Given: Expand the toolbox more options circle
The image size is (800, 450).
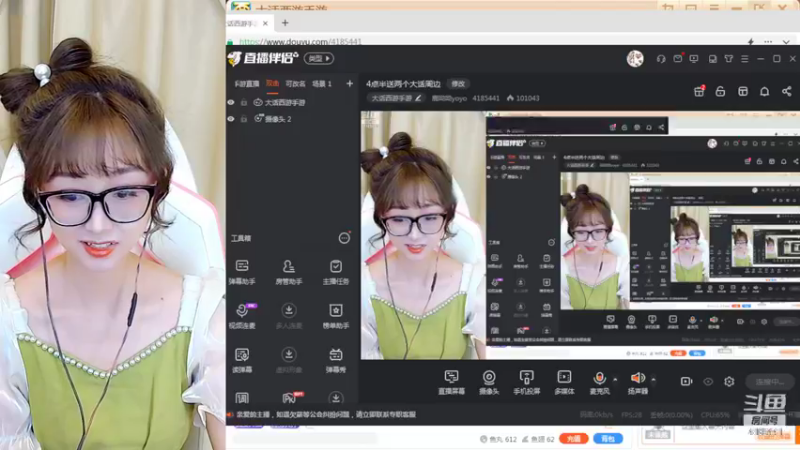Looking at the screenshot, I should tap(344, 238).
